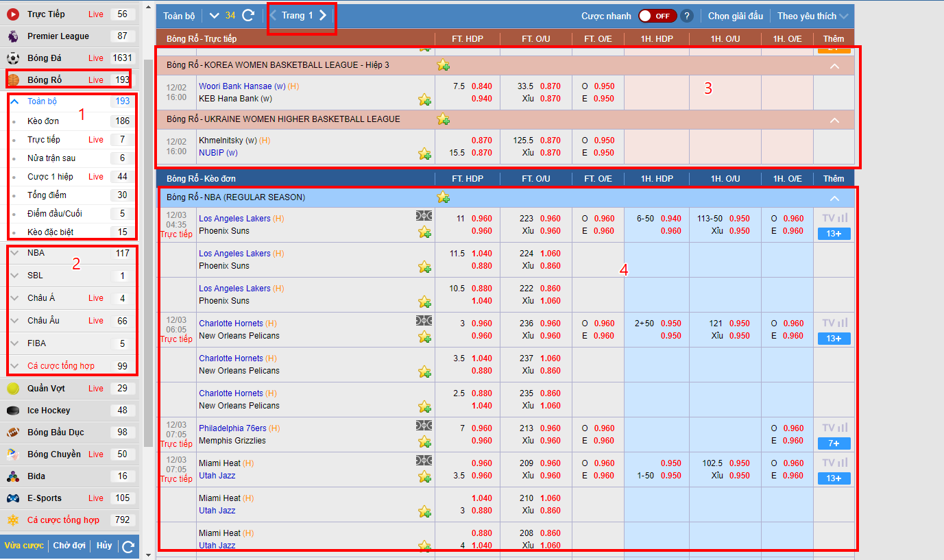Favorite the NBA Regular Season league star

444,197
